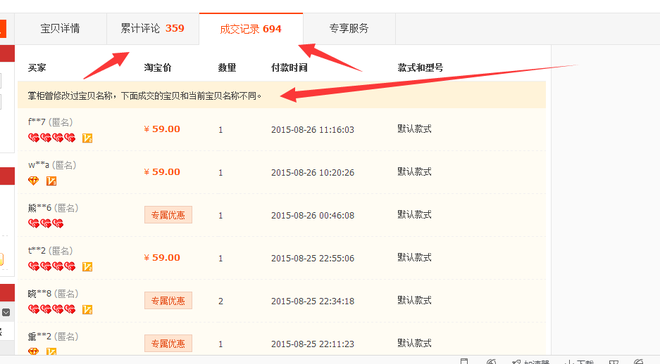Open the 专享服务 tab
660x364 pixels.
click(x=349, y=29)
